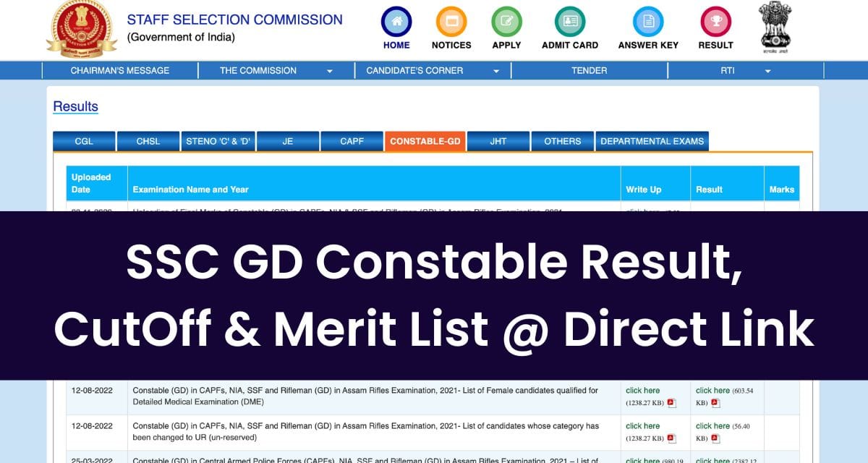Image resolution: width=868 pixels, height=463 pixels.
Task: Click the category changed to UR row text
Action: [365, 432]
